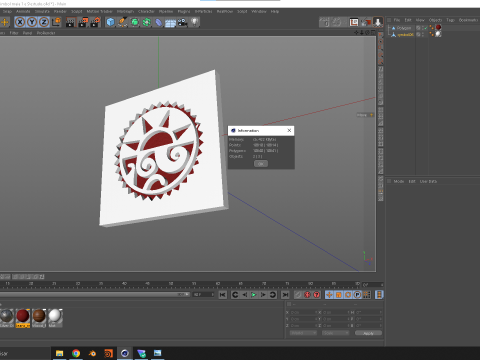
Task: Open the Character menu
Action: pos(146,11)
